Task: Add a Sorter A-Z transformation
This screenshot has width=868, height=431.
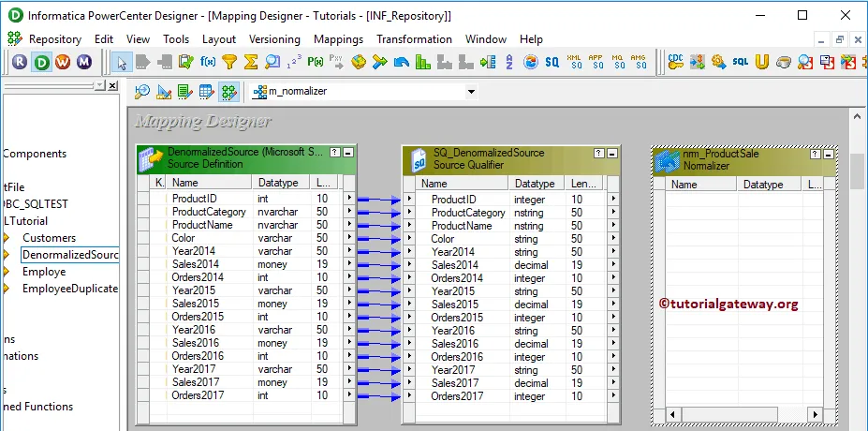Action: point(509,62)
